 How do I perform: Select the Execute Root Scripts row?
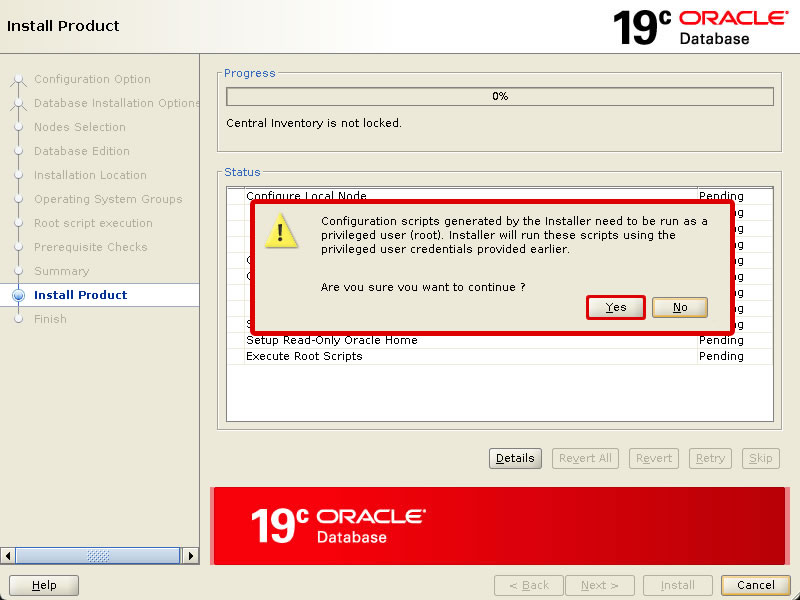[500, 356]
